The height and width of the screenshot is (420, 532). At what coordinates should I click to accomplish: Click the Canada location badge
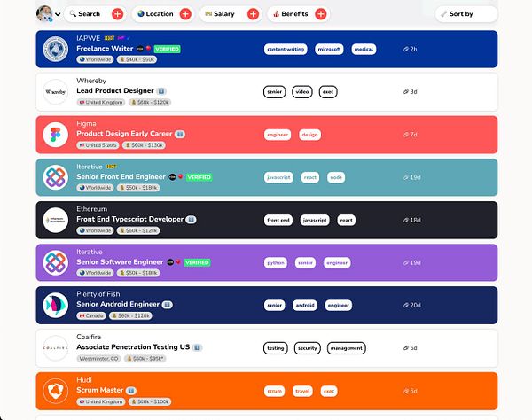[91, 315]
